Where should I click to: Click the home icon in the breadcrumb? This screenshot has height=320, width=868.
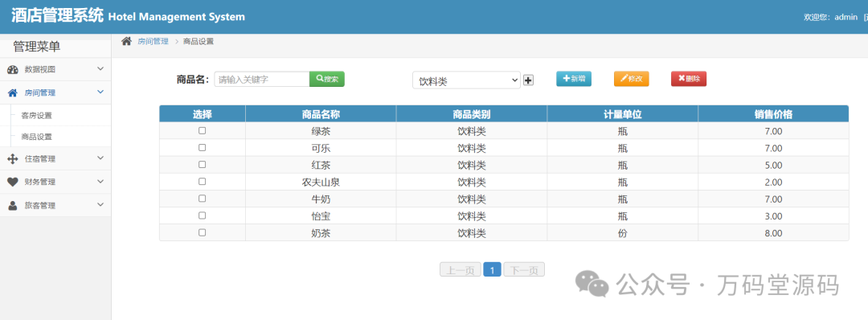pos(127,41)
